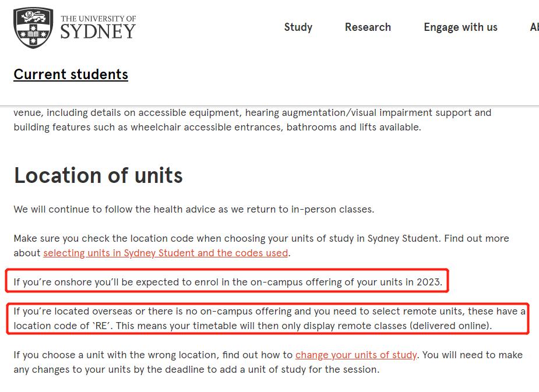The height and width of the screenshot is (392, 539).
Task: Click the SYDNEY wordmark beside the crest
Action: 98,31
